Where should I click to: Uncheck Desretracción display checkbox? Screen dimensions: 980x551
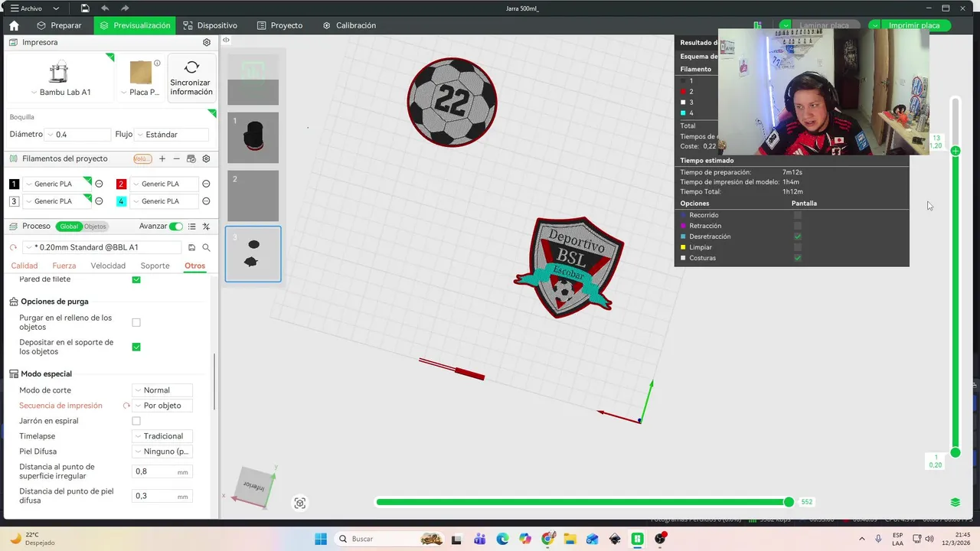click(798, 236)
